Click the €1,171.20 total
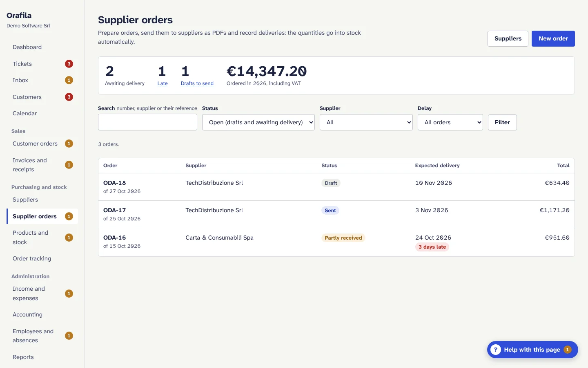Screen dimensions: 588x368 555,210
